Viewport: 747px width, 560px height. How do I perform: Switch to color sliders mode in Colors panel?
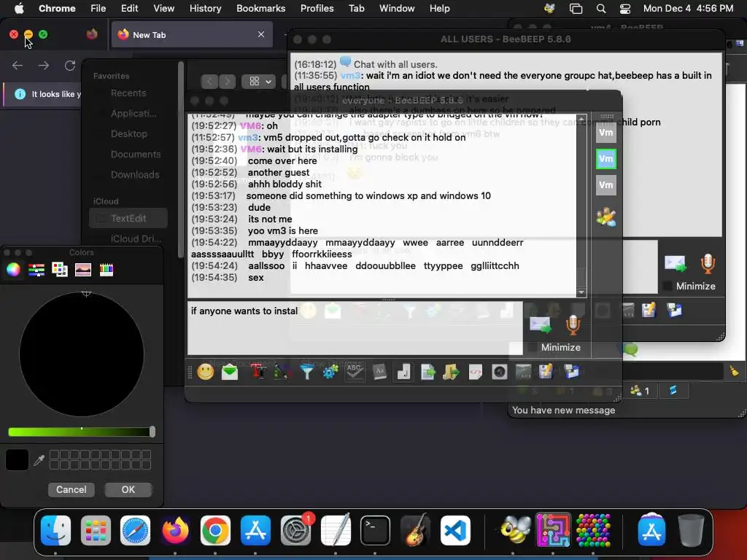pyautogui.click(x=36, y=270)
